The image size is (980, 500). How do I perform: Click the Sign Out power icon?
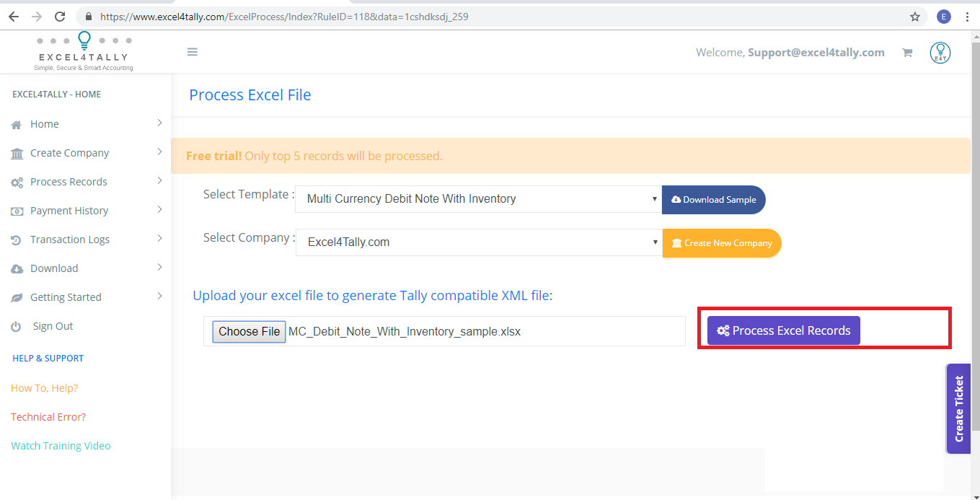coord(16,327)
